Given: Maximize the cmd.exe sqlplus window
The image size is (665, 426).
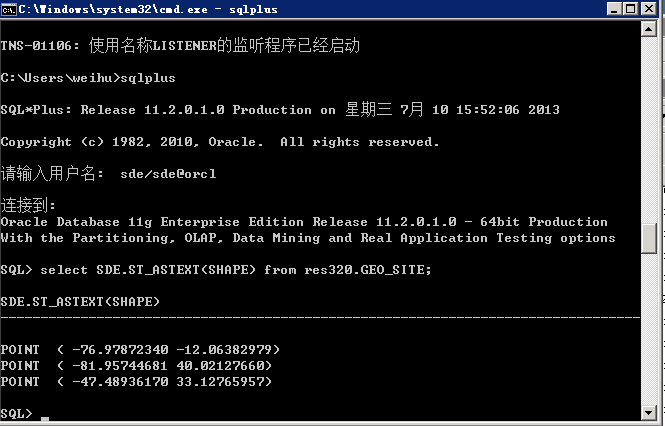Looking at the screenshot, I should pyautogui.click(x=631, y=9).
